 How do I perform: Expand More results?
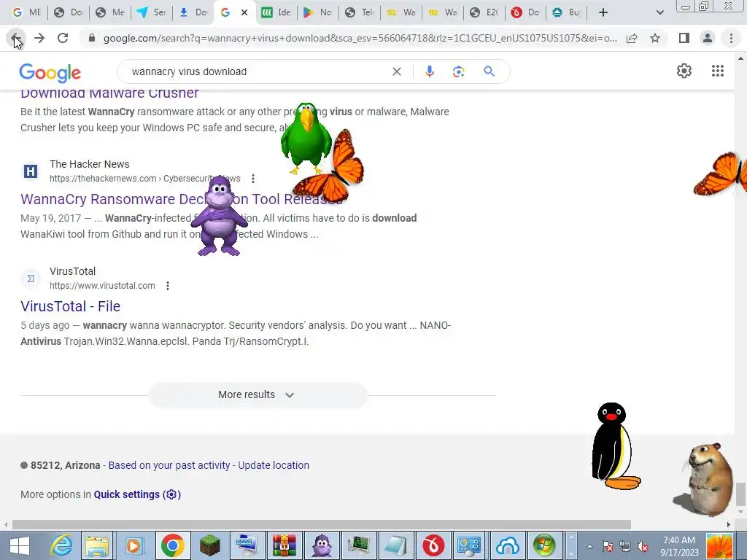pyautogui.click(x=258, y=394)
